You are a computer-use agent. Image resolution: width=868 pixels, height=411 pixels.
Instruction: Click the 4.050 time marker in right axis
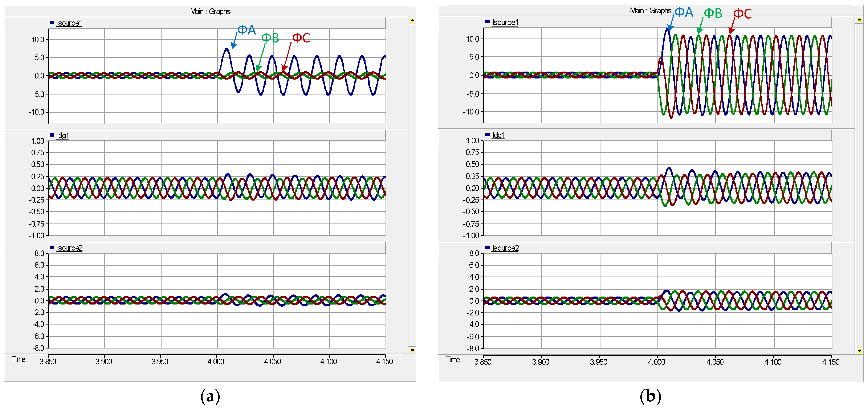pyautogui.click(x=715, y=362)
